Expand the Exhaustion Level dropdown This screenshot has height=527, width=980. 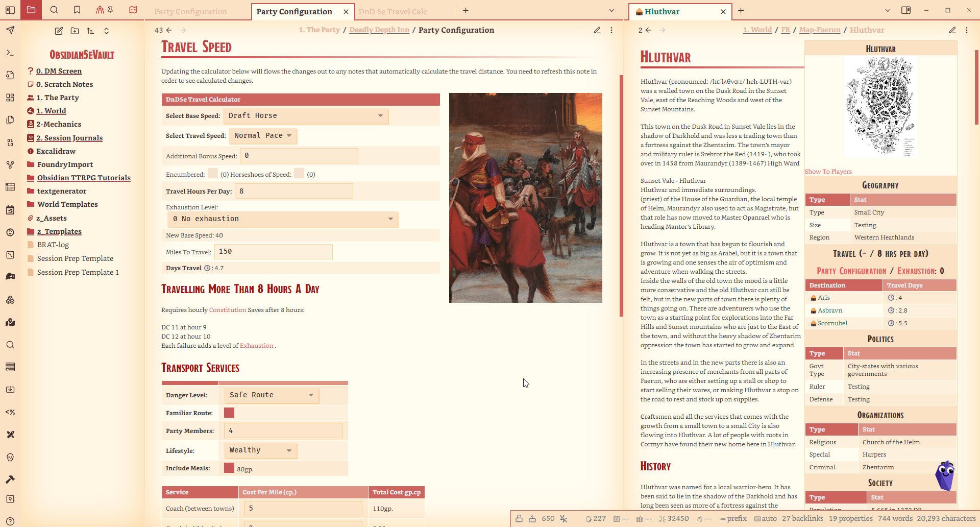coord(282,219)
